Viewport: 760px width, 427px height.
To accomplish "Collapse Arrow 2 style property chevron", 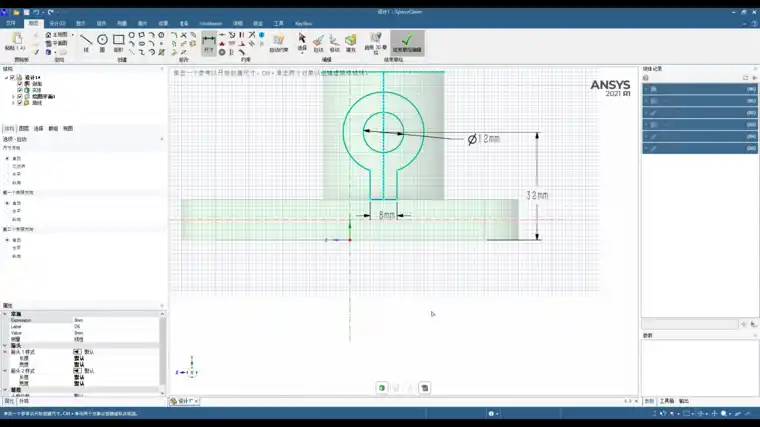I will pos(5,371).
